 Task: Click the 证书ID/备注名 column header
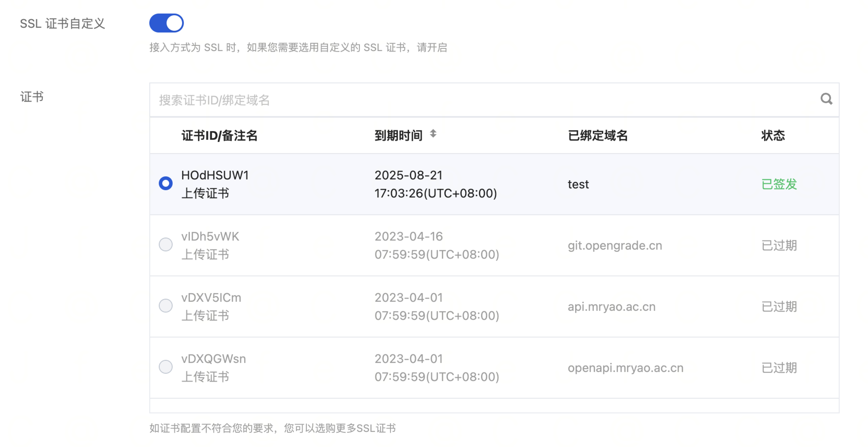click(x=219, y=136)
